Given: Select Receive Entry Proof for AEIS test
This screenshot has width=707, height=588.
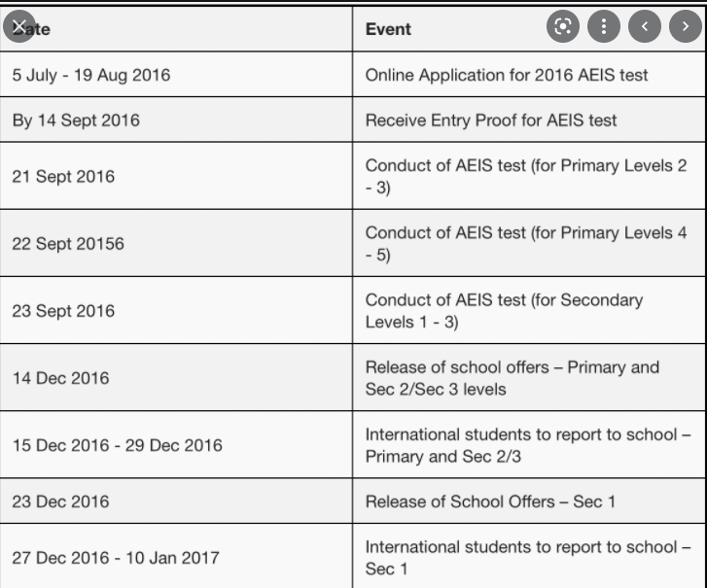Looking at the screenshot, I should click(491, 121).
